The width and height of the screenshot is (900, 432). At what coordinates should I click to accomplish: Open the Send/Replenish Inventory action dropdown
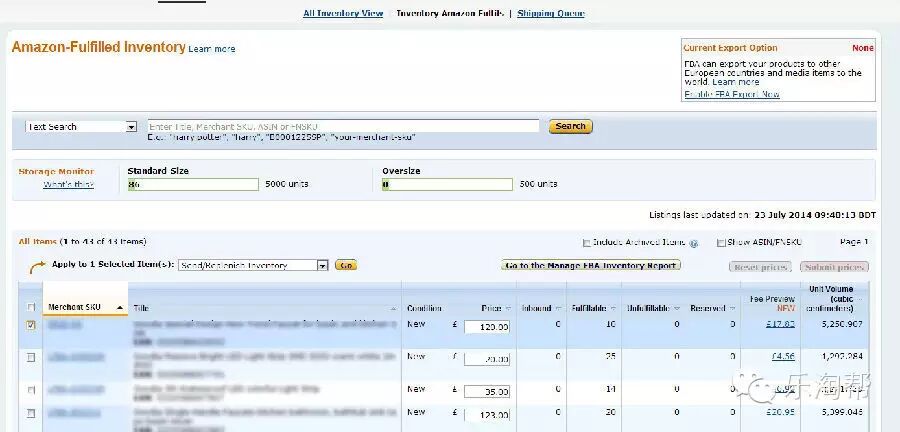point(253,266)
